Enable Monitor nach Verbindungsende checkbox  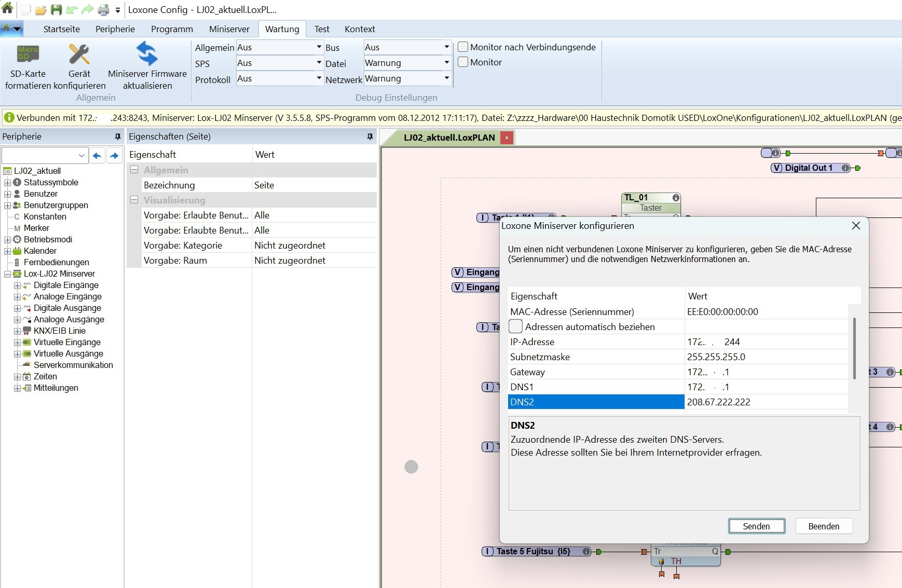point(463,47)
